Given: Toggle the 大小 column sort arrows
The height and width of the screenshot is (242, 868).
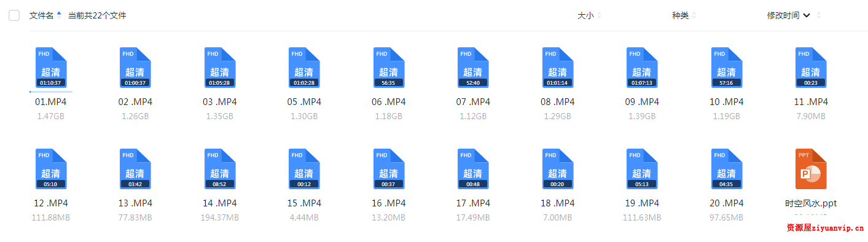Looking at the screenshot, I should point(600,15).
